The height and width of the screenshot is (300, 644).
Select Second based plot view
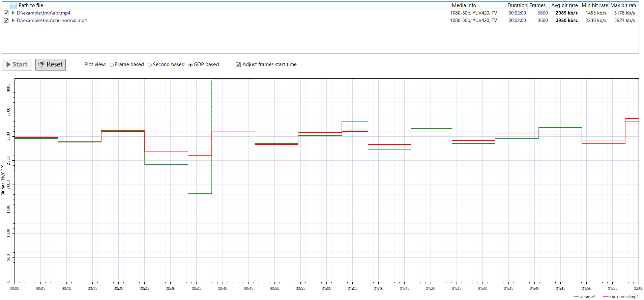coord(166,64)
